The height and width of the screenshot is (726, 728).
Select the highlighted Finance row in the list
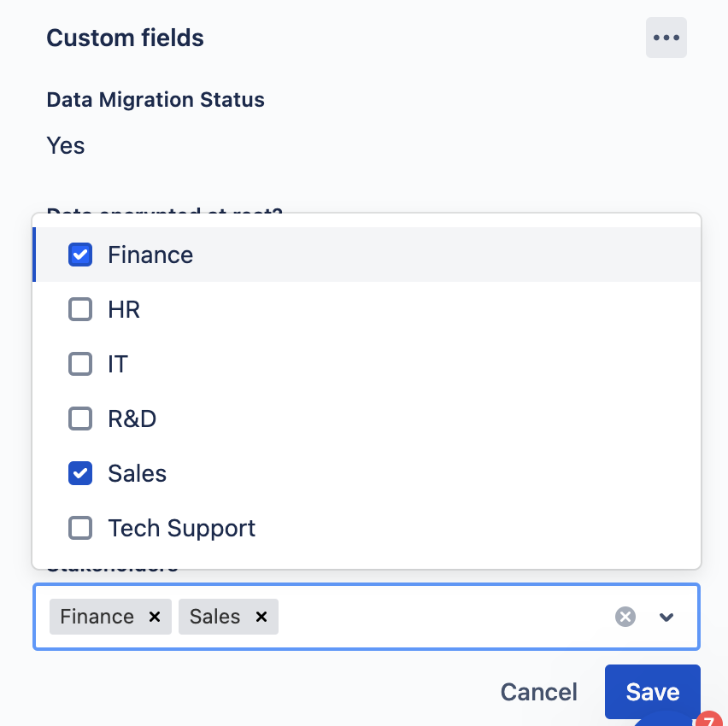pyautogui.click(x=150, y=255)
